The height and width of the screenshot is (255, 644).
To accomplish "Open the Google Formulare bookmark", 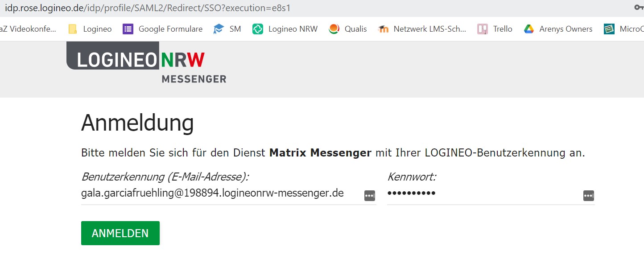I will (163, 29).
